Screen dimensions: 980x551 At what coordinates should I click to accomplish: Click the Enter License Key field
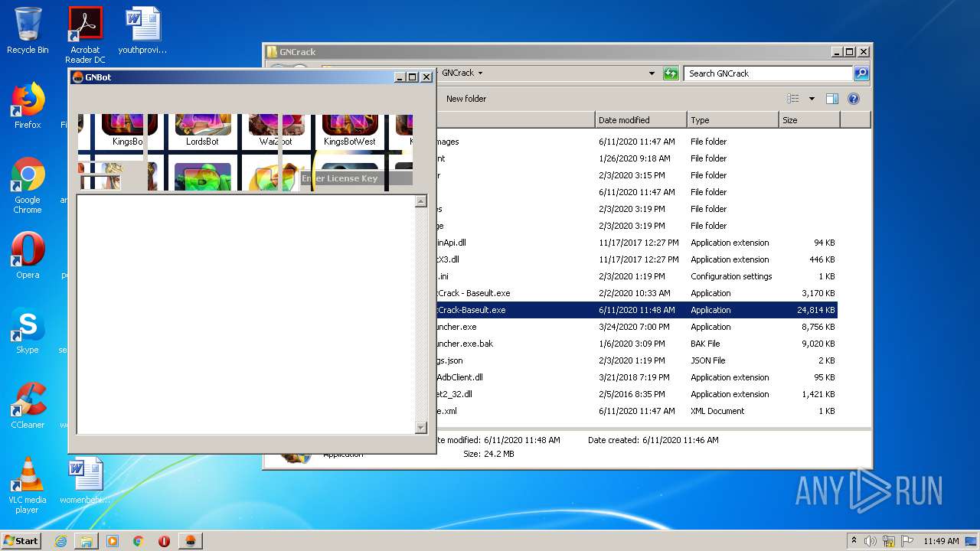[x=355, y=178]
